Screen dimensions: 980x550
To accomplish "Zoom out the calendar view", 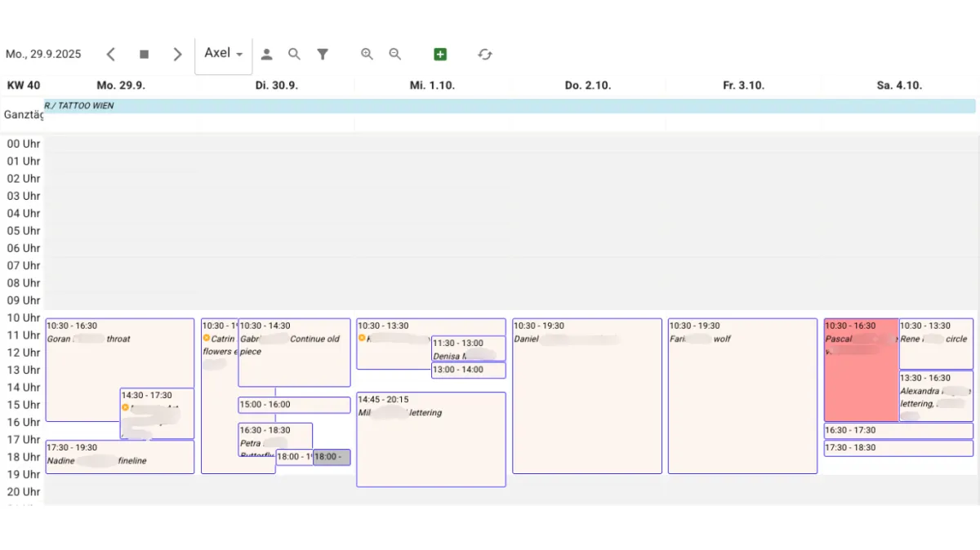I will pyautogui.click(x=394, y=54).
